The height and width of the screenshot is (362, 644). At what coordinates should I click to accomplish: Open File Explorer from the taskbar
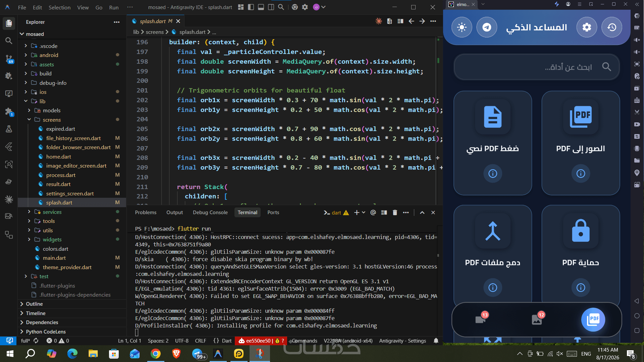[x=93, y=354]
